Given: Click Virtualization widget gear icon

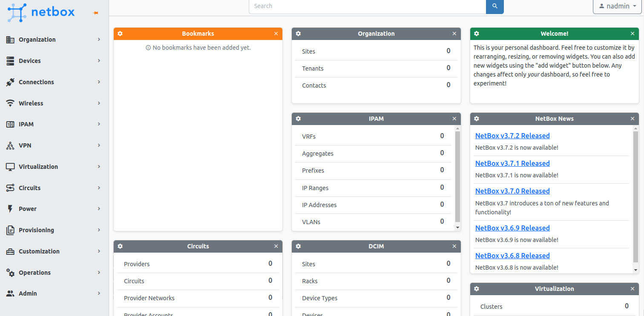Looking at the screenshot, I should coord(476,289).
